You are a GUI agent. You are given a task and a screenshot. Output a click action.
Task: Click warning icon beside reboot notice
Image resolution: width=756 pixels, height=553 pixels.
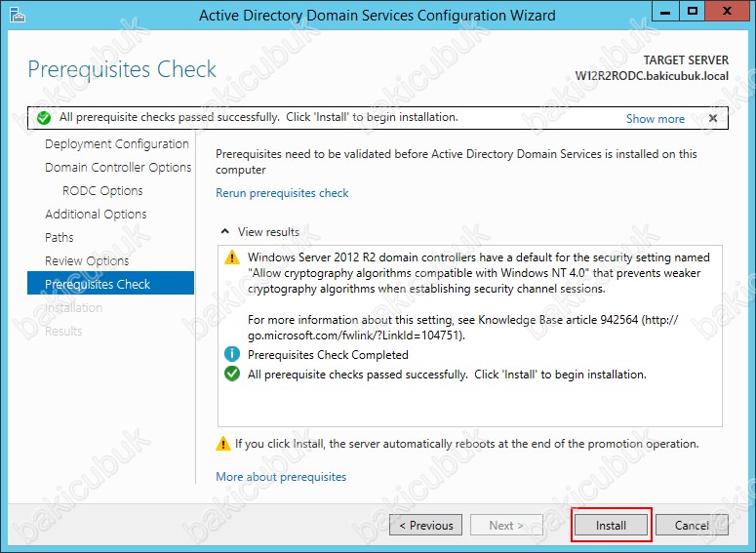click(x=222, y=444)
